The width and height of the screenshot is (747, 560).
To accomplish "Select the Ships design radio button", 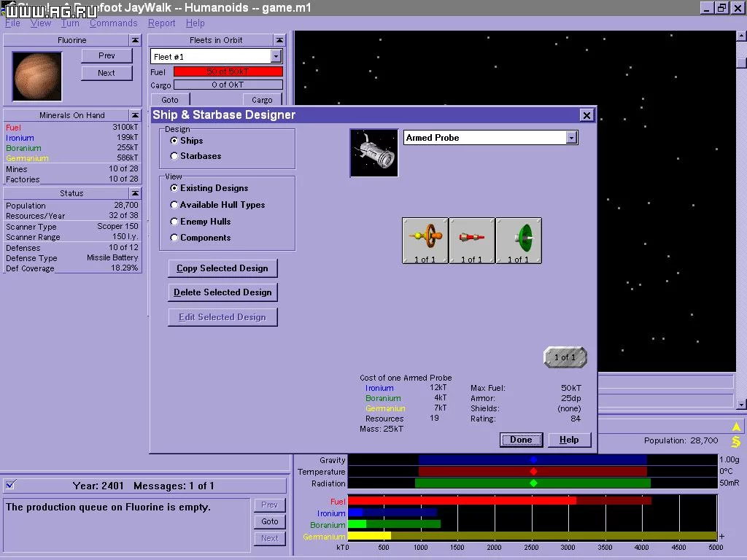I will pyautogui.click(x=174, y=141).
